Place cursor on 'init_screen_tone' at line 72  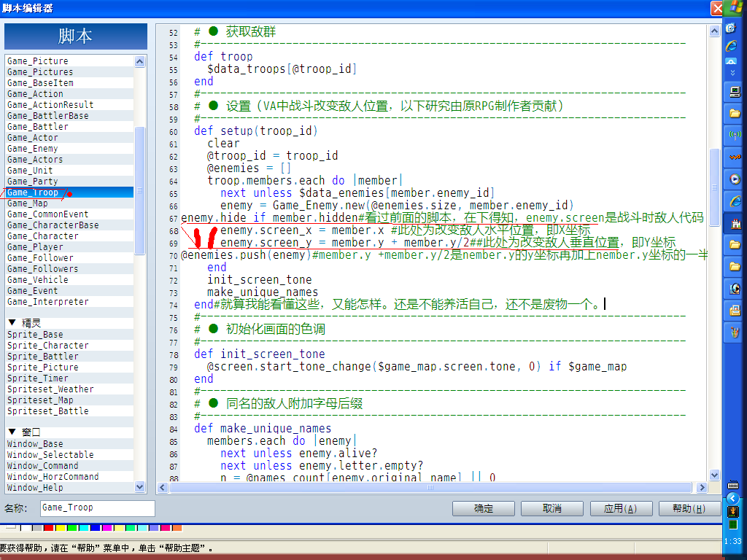[x=260, y=280]
